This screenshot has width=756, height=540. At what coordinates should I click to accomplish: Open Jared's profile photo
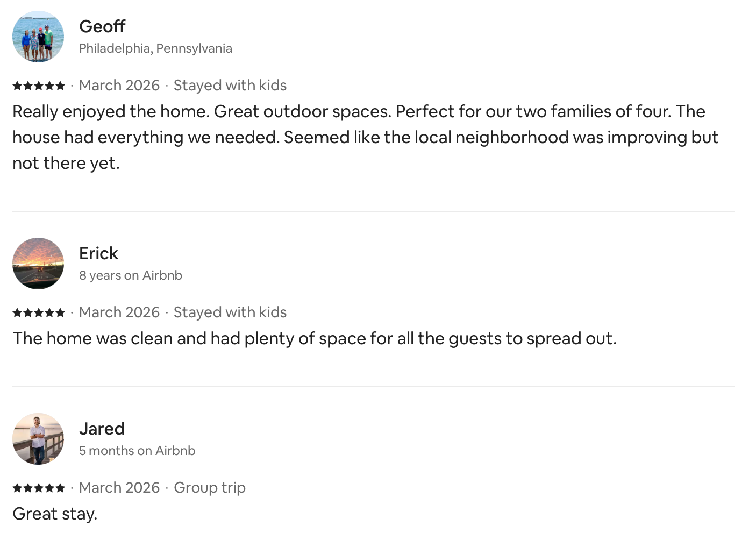38,439
